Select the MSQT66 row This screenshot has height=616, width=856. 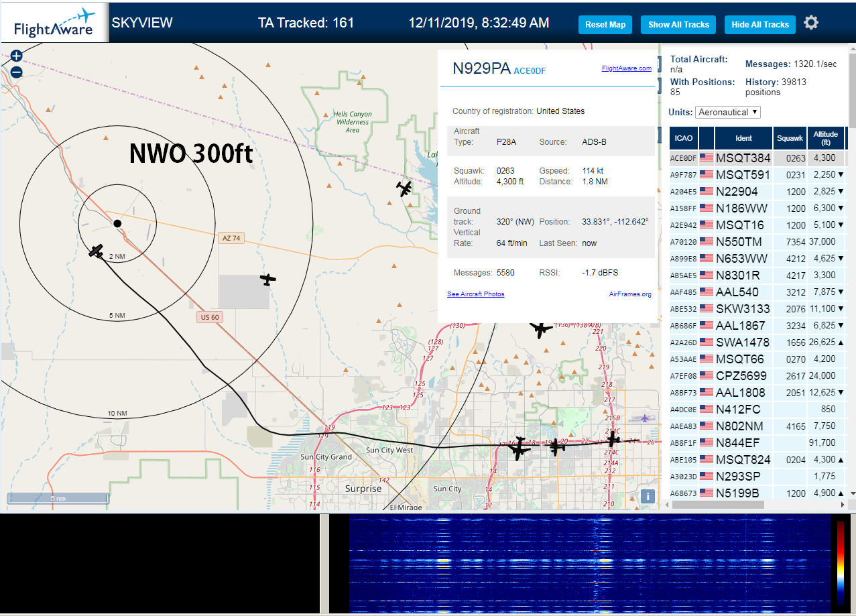pos(757,359)
